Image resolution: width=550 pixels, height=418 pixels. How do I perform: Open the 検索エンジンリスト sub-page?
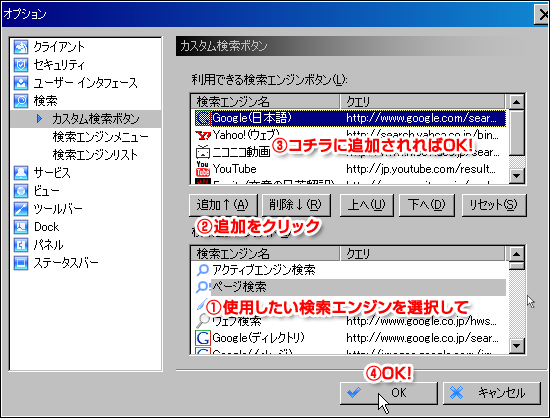95,155
